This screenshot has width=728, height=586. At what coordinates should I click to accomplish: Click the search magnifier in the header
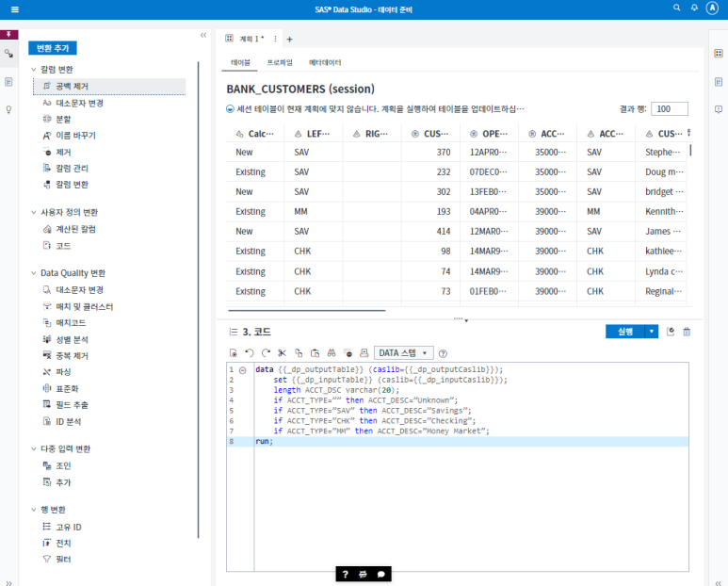[x=677, y=8]
